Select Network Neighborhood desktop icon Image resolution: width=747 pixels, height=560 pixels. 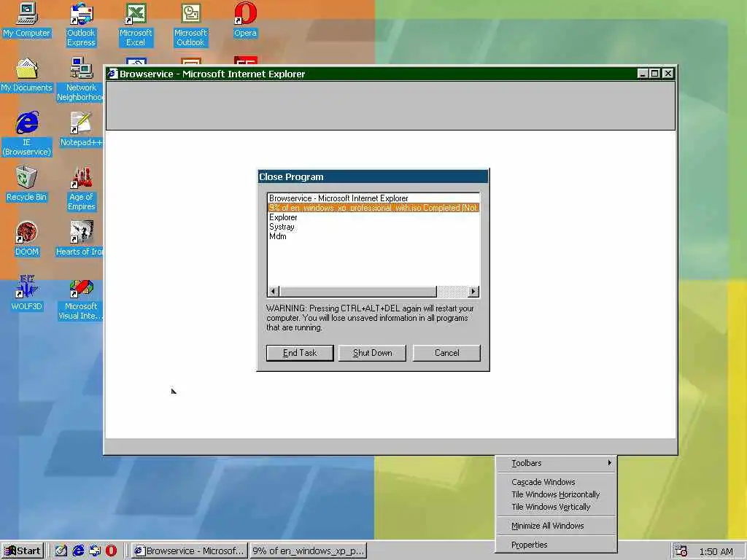pyautogui.click(x=81, y=79)
